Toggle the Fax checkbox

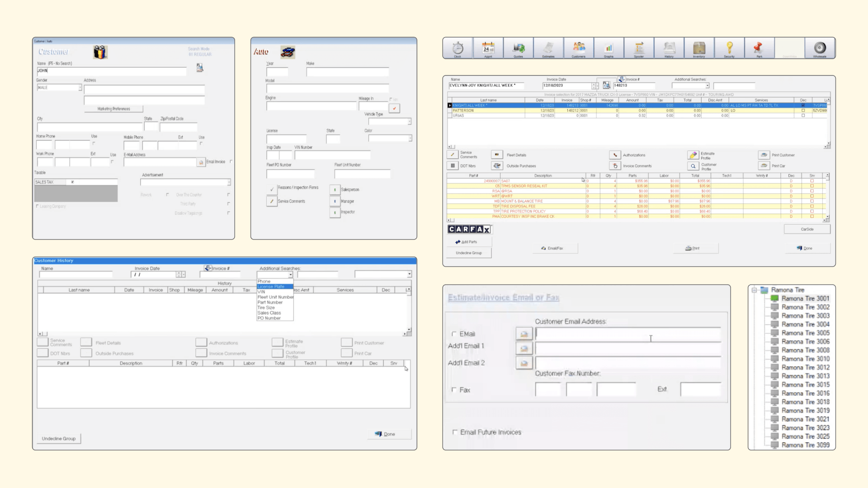coord(454,389)
